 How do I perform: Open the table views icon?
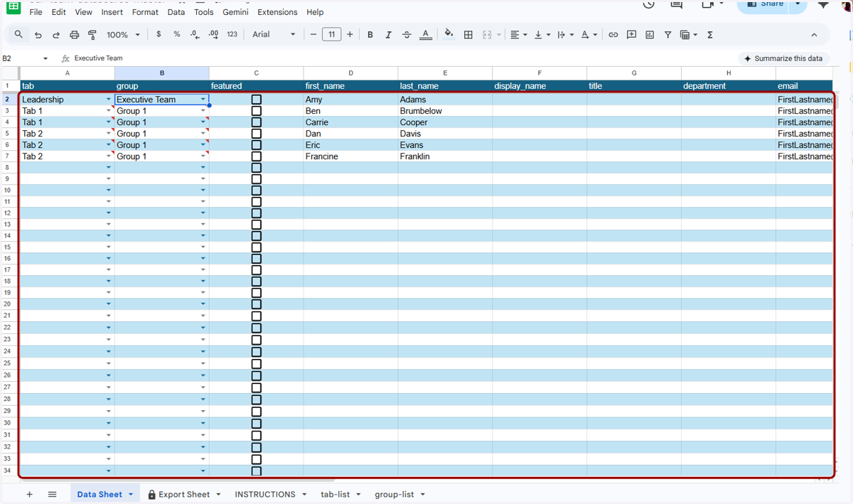pos(688,34)
